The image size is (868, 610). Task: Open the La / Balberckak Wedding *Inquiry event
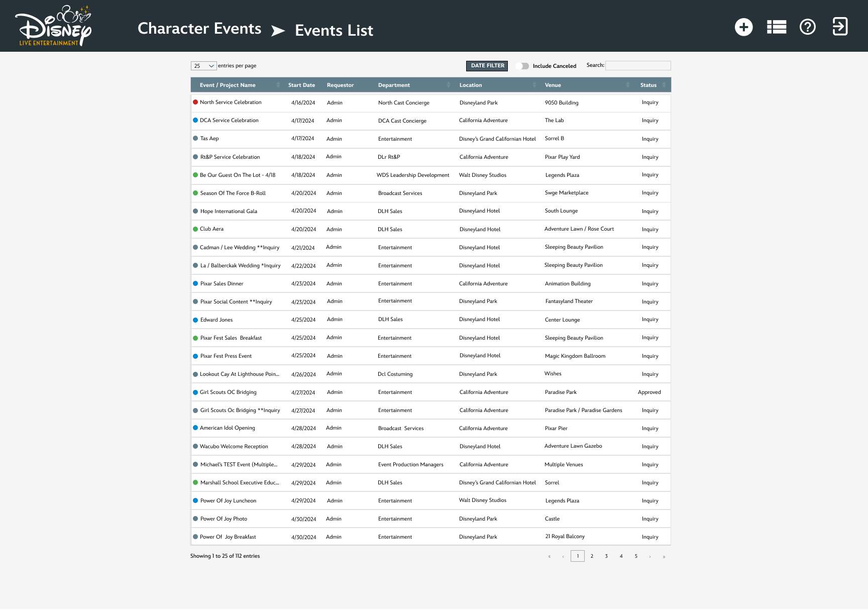coord(240,265)
